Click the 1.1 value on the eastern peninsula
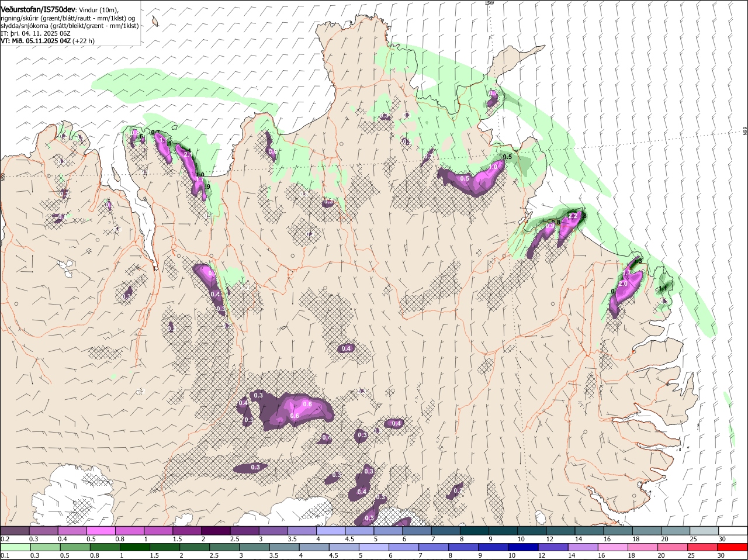748x560 pixels. (x=663, y=288)
